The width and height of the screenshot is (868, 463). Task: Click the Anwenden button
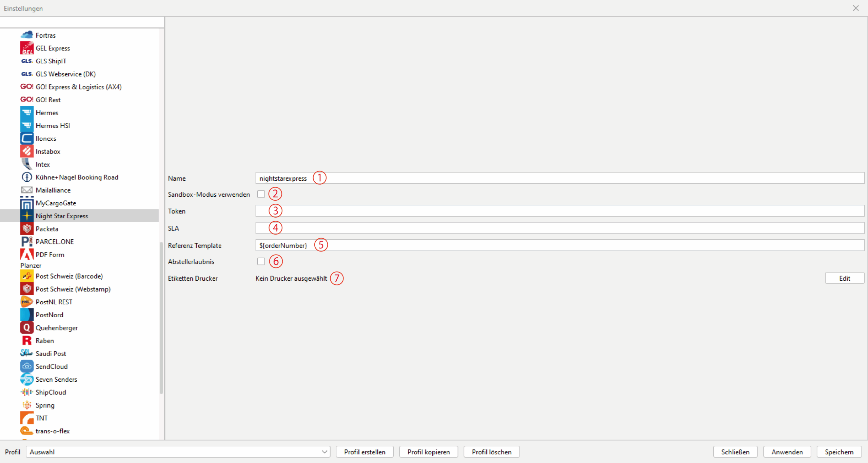[787, 452]
